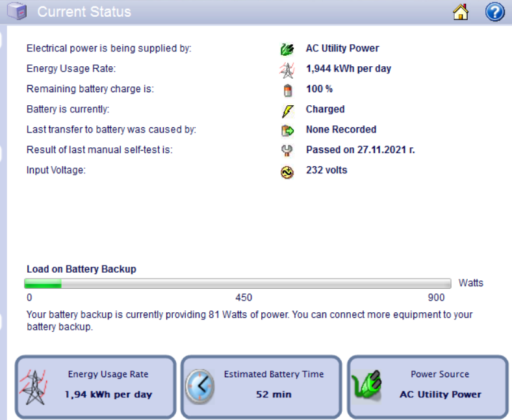Click the green plug icon in Power Source card

click(x=366, y=386)
